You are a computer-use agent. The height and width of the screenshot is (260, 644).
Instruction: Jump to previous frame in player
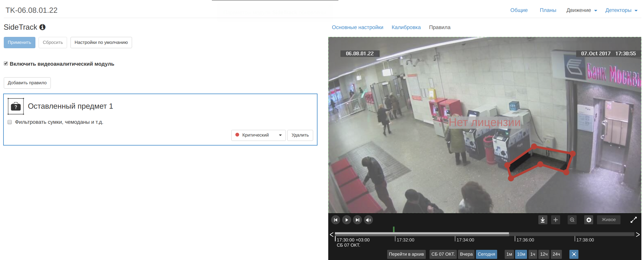(335, 220)
